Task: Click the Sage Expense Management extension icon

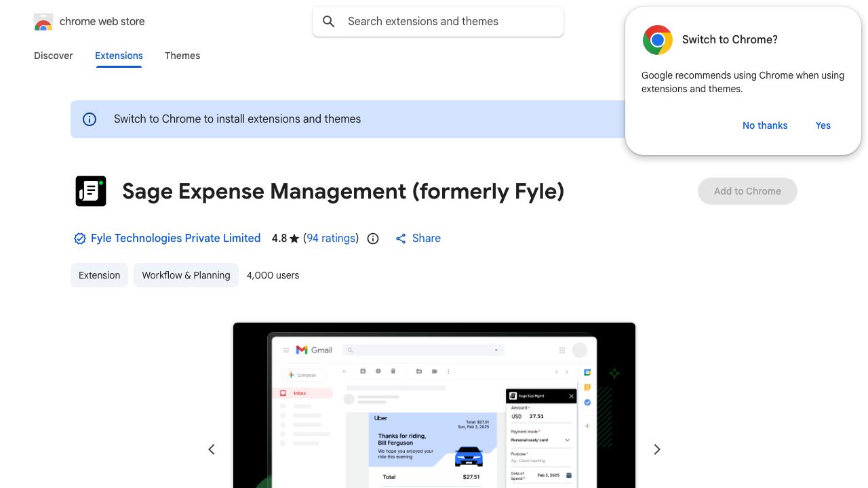Action: pyautogui.click(x=91, y=191)
